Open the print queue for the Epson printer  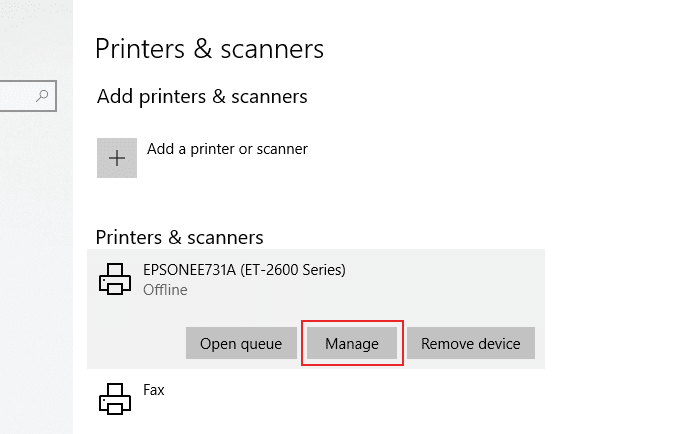(x=241, y=343)
